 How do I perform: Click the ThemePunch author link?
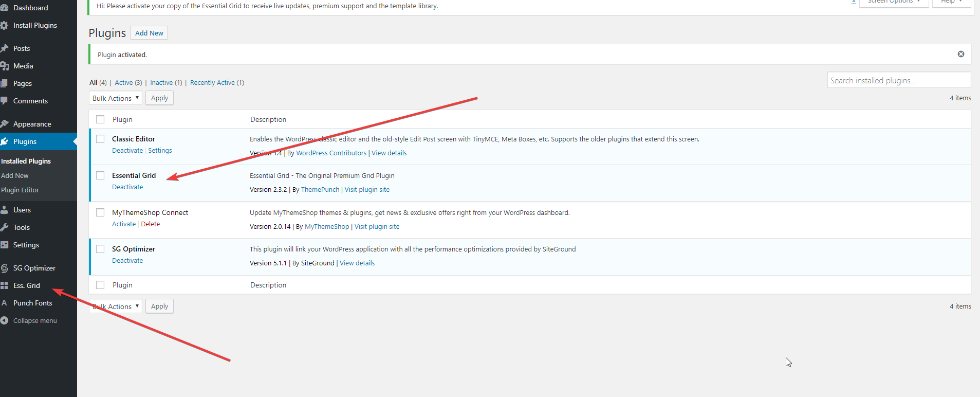pos(320,190)
